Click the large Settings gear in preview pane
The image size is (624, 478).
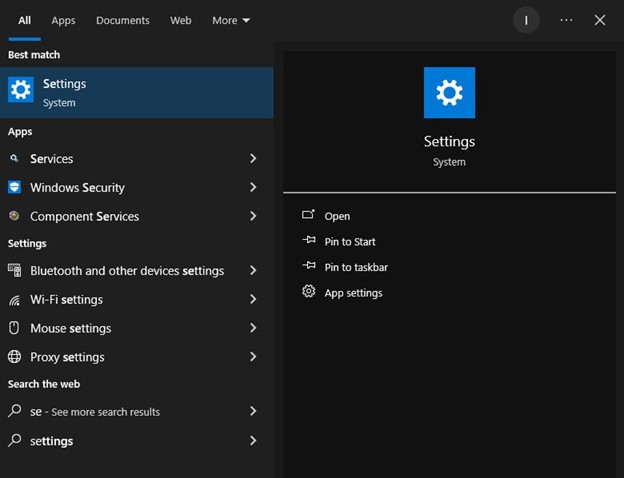(449, 93)
